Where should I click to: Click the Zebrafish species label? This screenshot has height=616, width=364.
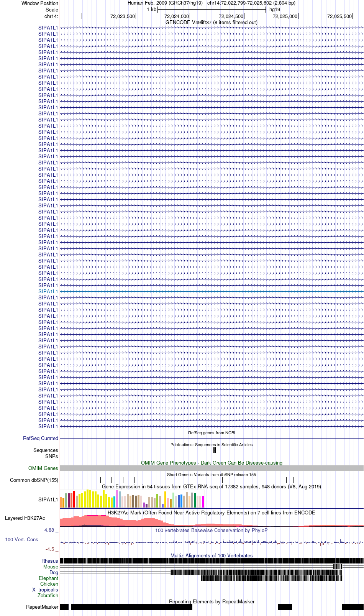[48, 595]
